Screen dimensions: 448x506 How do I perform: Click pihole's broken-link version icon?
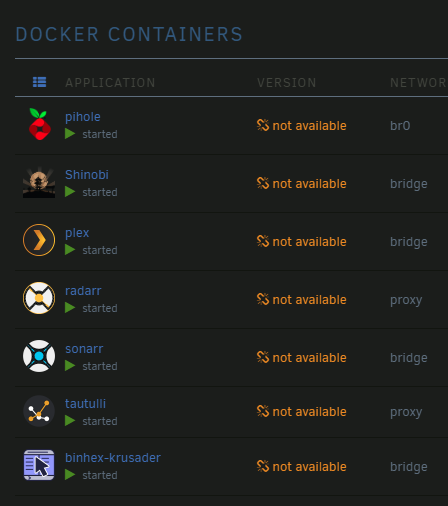pos(263,125)
